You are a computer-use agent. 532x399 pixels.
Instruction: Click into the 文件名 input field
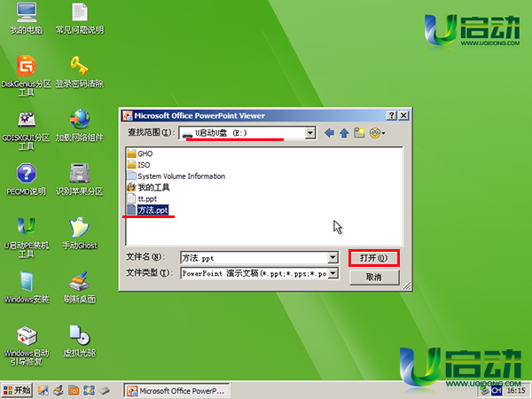pyautogui.click(x=254, y=258)
